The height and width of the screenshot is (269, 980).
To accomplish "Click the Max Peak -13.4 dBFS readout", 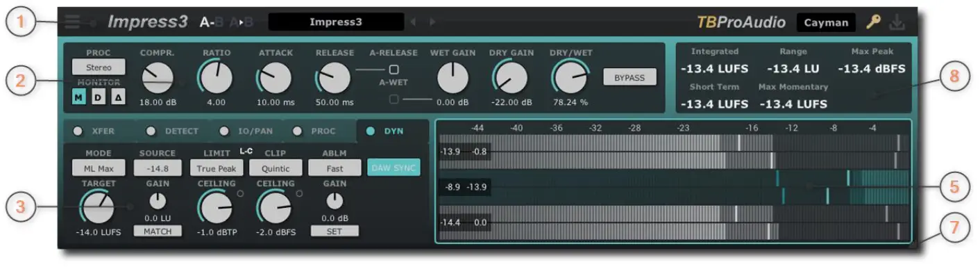I will click(x=872, y=68).
